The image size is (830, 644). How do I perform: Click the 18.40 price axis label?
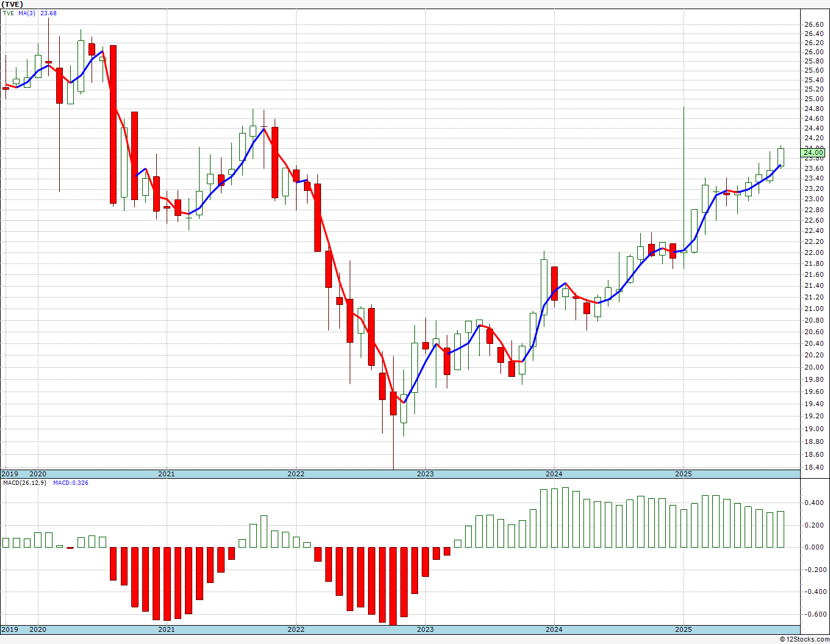click(x=814, y=468)
